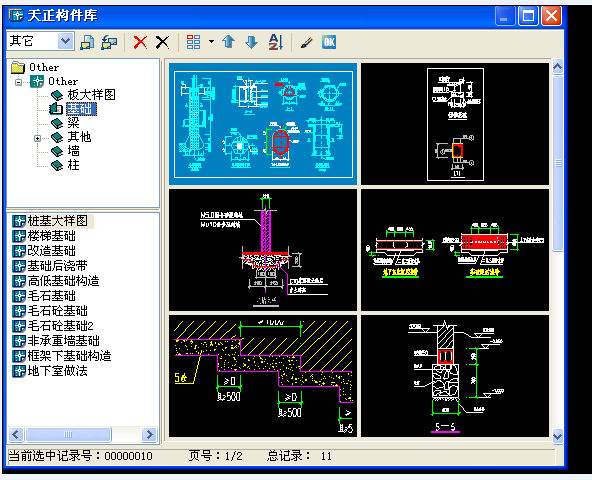
Task: Expand the 其他 tree node
Action: coord(37,138)
